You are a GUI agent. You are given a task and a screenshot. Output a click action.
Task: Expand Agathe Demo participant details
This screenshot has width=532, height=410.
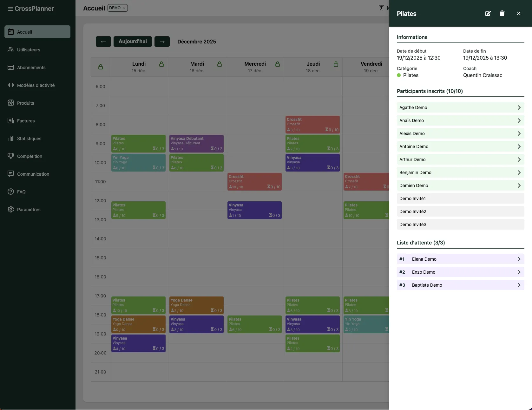coord(460,107)
